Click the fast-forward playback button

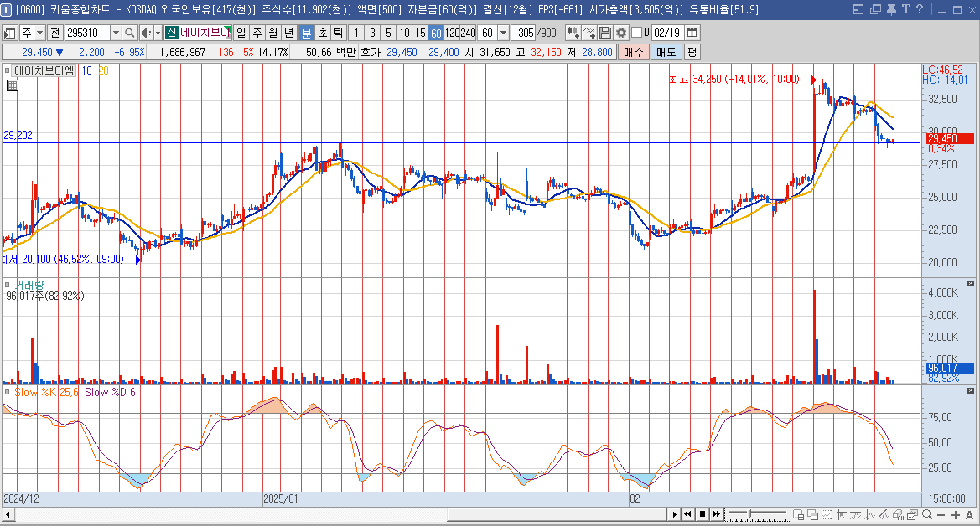pyautogui.click(x=717, y=514)
